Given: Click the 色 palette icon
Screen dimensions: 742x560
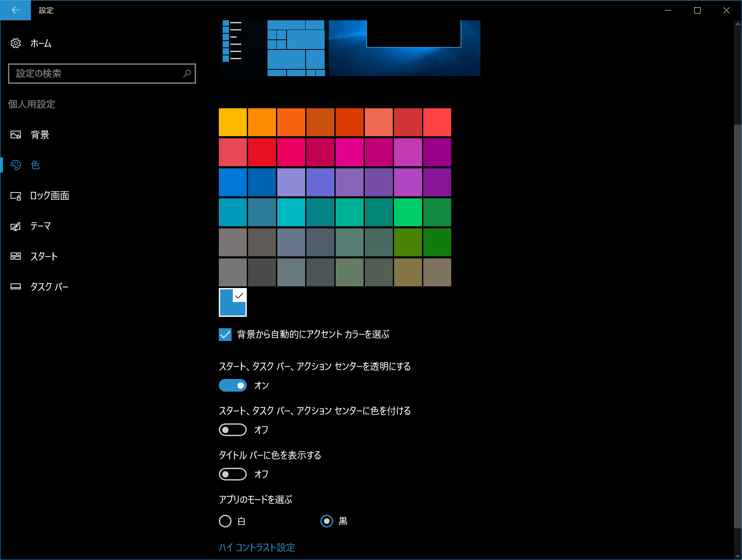Looking at the screenshot, I should [x=16, y=165].
